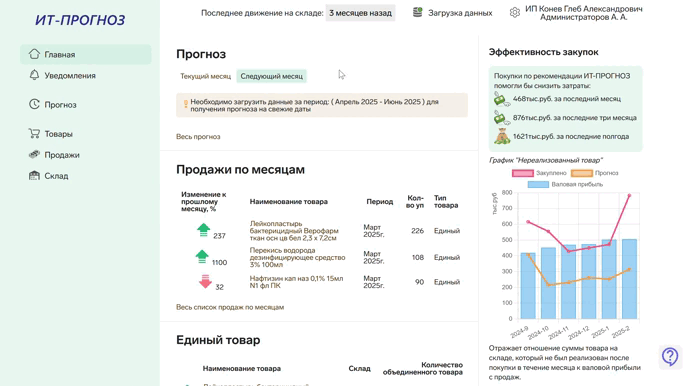696x386 pixels.
Task: Switch to the Текущий месяц tab
Action: pos(206,76)
